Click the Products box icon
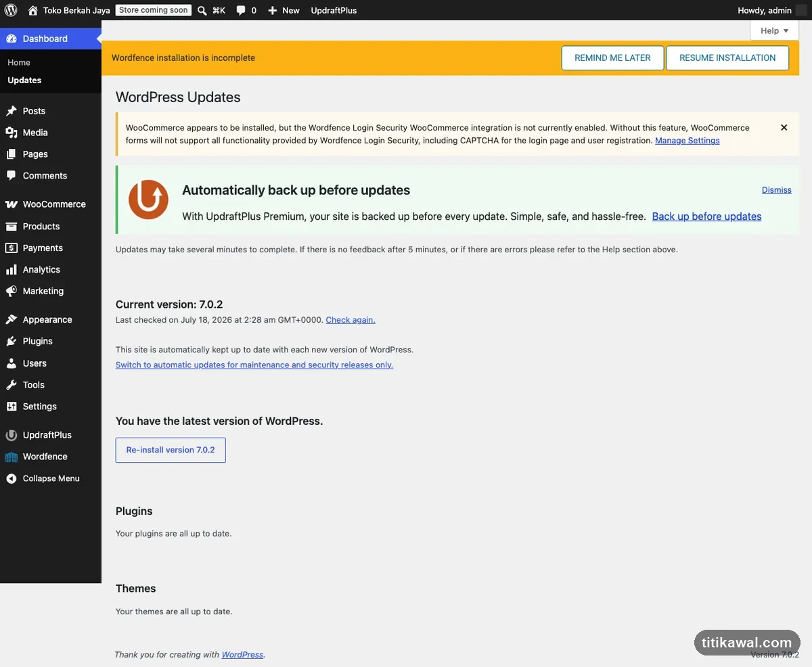812x667 pixels. pos(12,227)
